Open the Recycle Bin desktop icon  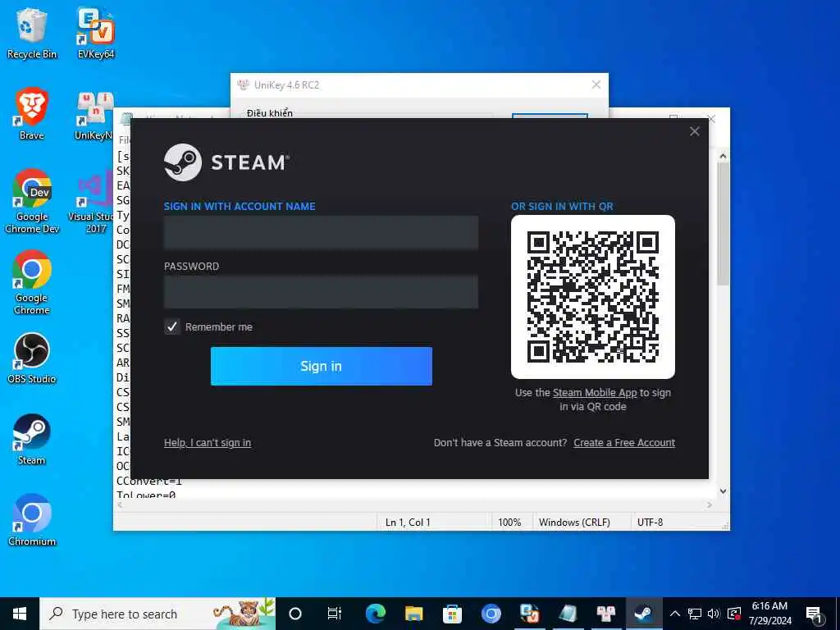(x=32, y=34)
